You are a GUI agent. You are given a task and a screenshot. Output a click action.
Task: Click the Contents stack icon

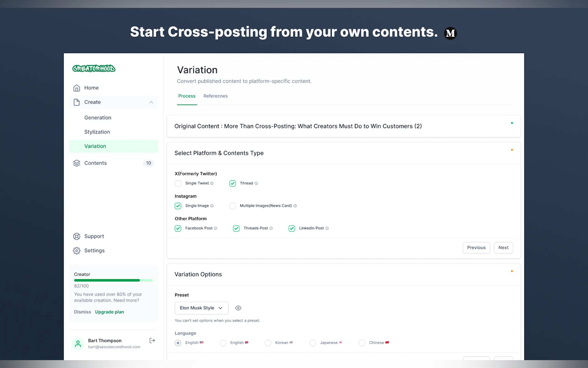pos(77,163)
